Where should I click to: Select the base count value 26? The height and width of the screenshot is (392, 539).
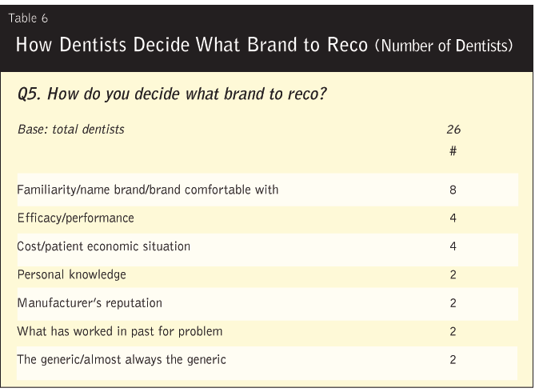click(453, 129)
